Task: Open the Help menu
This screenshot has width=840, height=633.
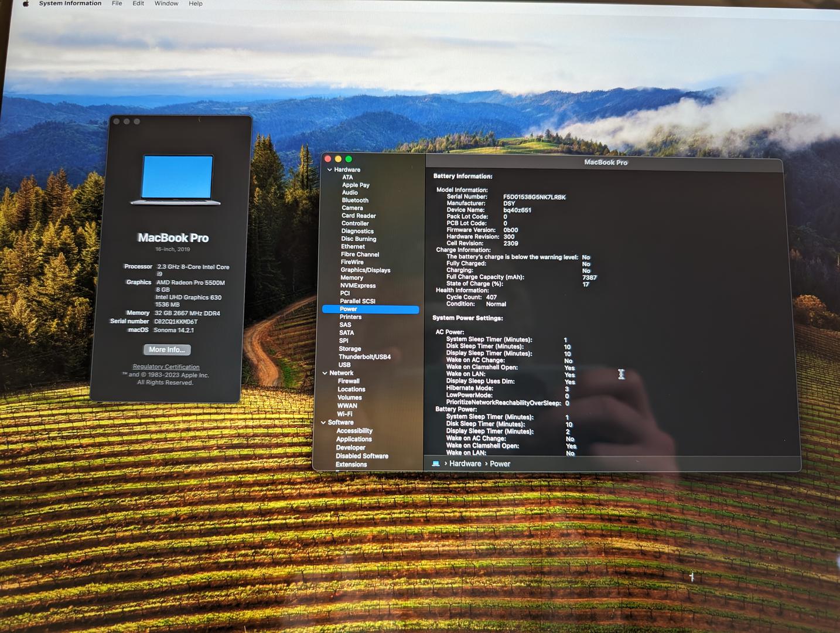Action: (196, 4)
